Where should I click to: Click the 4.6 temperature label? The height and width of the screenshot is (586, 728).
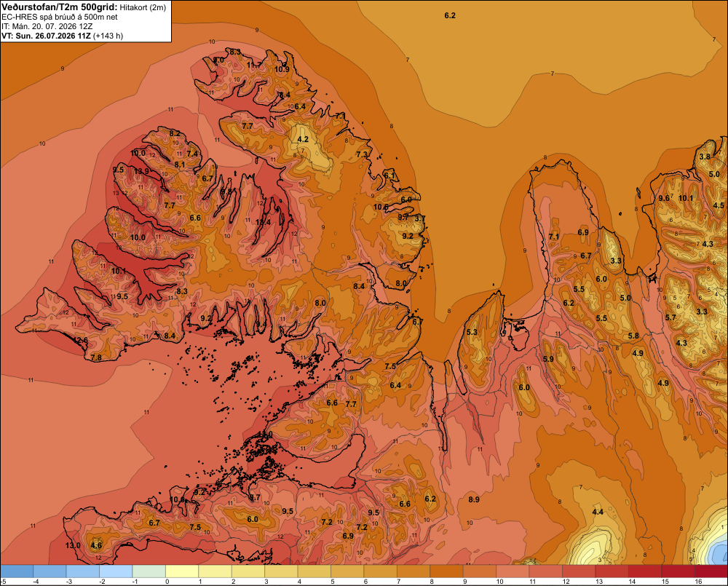[96, 545]
